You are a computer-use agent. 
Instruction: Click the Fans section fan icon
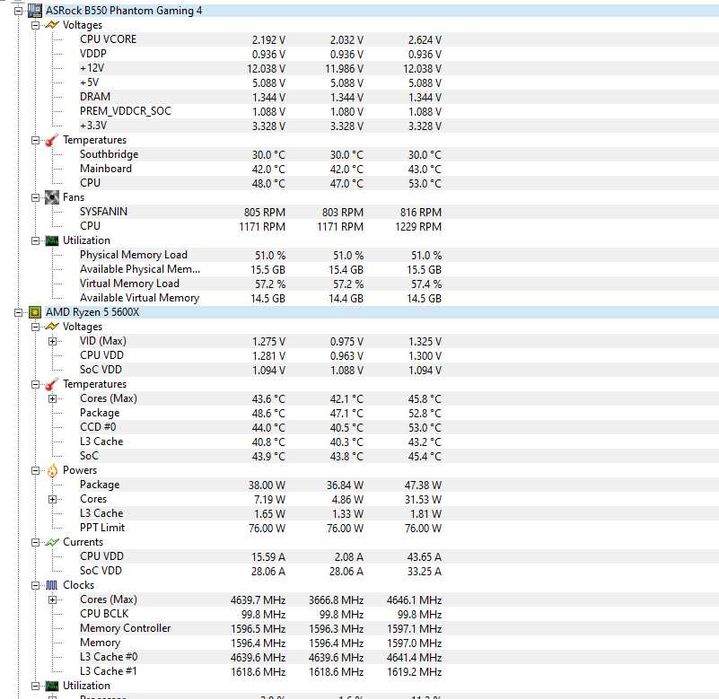pyautogui.click(x=52, y=198)
